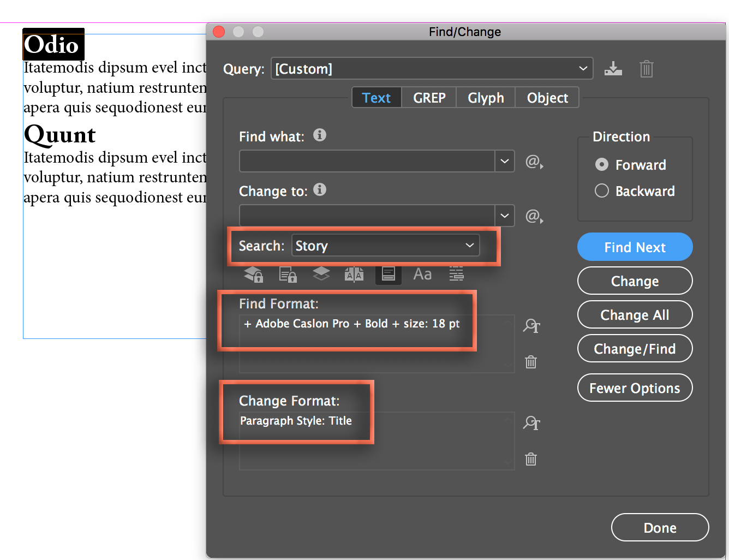This screenshot has width=729, height=560.
Task: Click the Change/Find button
Action: (x=635, y=349)
